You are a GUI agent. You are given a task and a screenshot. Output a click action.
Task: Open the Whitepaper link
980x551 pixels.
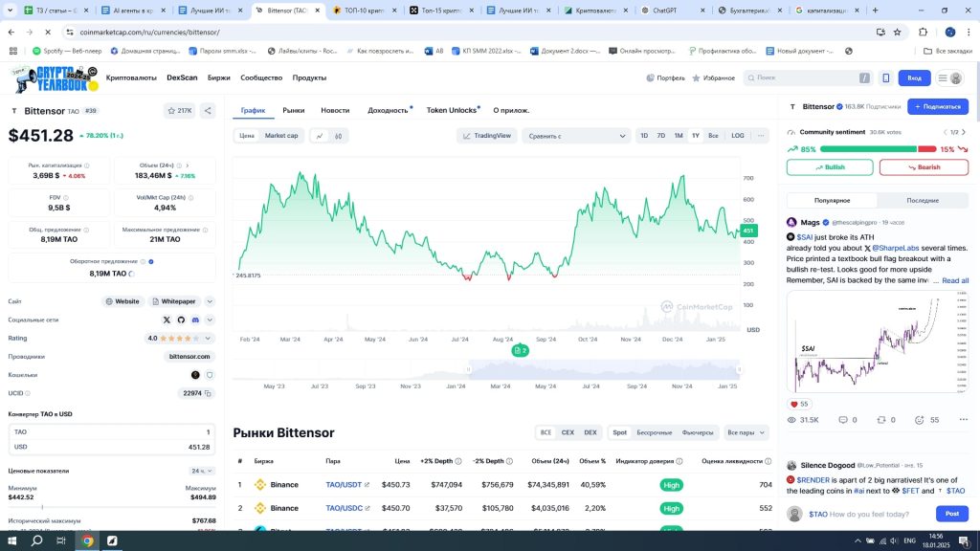[174, 301]
